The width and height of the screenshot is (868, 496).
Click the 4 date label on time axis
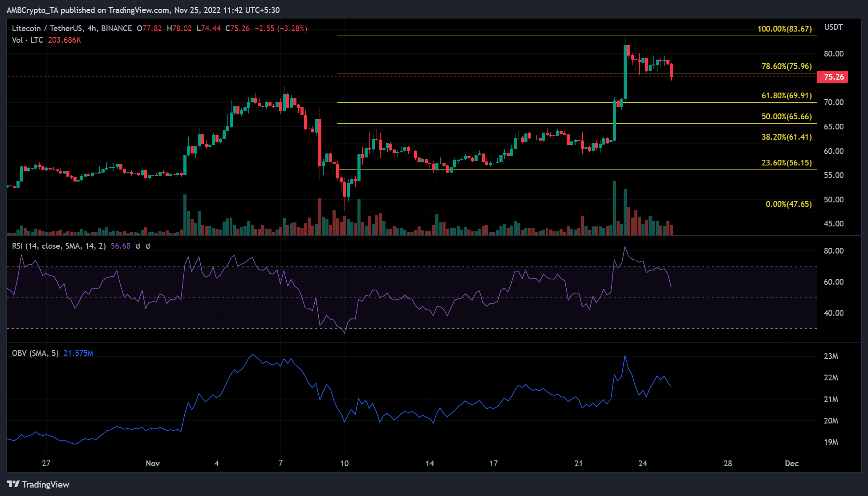coord(217,464)
